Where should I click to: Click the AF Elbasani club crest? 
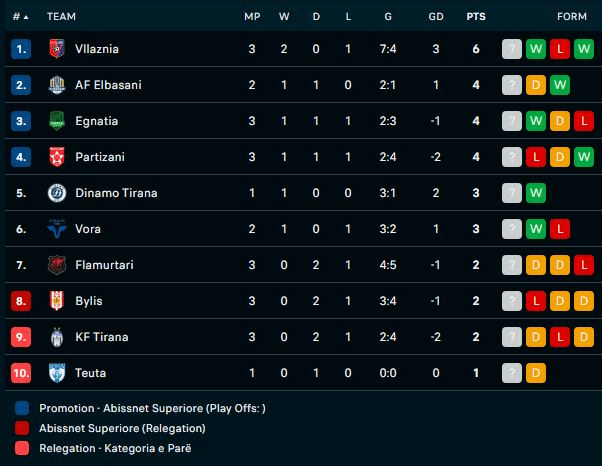coord(57,85)
